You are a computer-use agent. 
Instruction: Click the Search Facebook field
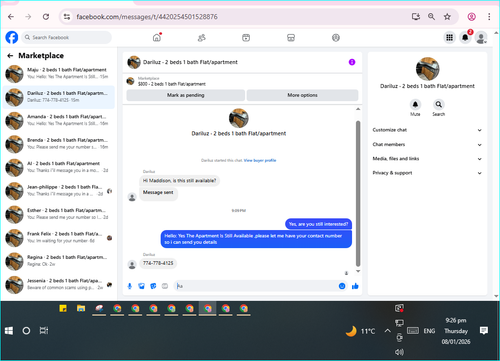pyautogui.click(x=67, y=38)
